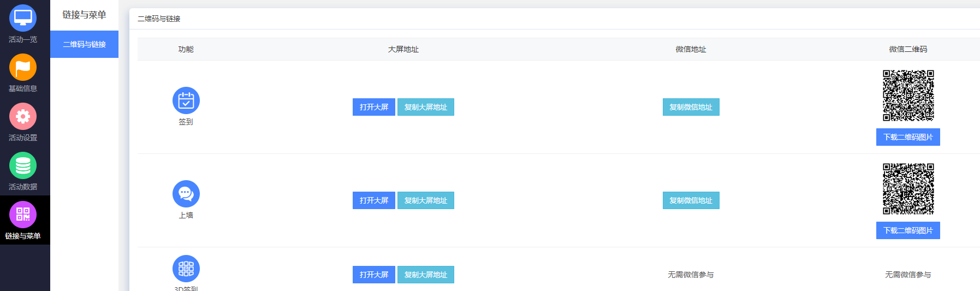Click the 签到 WeChat QR code thumbnail

pos(908,96)
